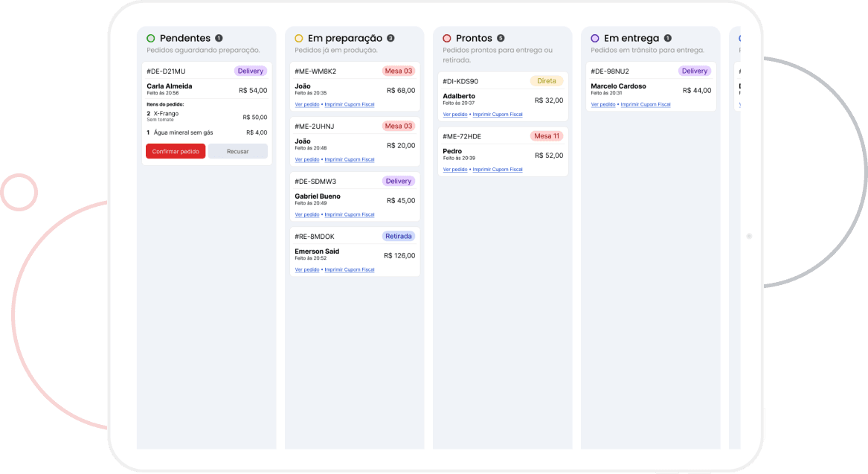Click the Em entrega order count badge
The width and height of the screenshot is (868, 474).
click(667, 38)
